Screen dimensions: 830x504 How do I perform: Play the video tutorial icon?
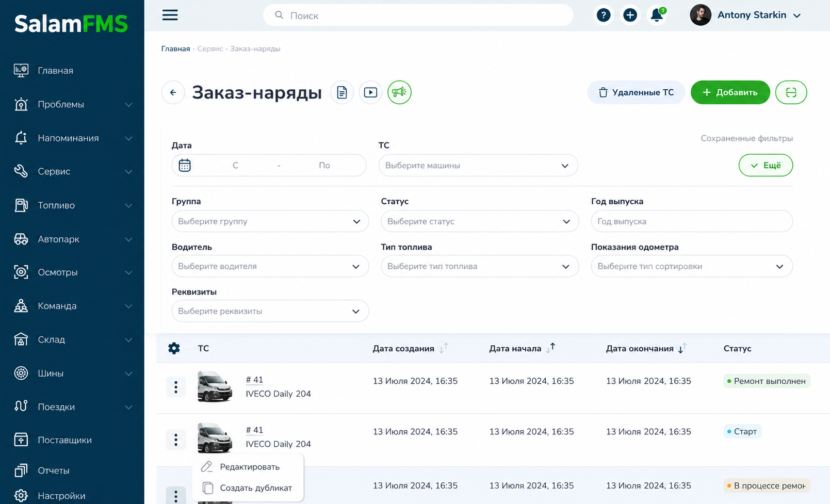[x=370, y=92]
